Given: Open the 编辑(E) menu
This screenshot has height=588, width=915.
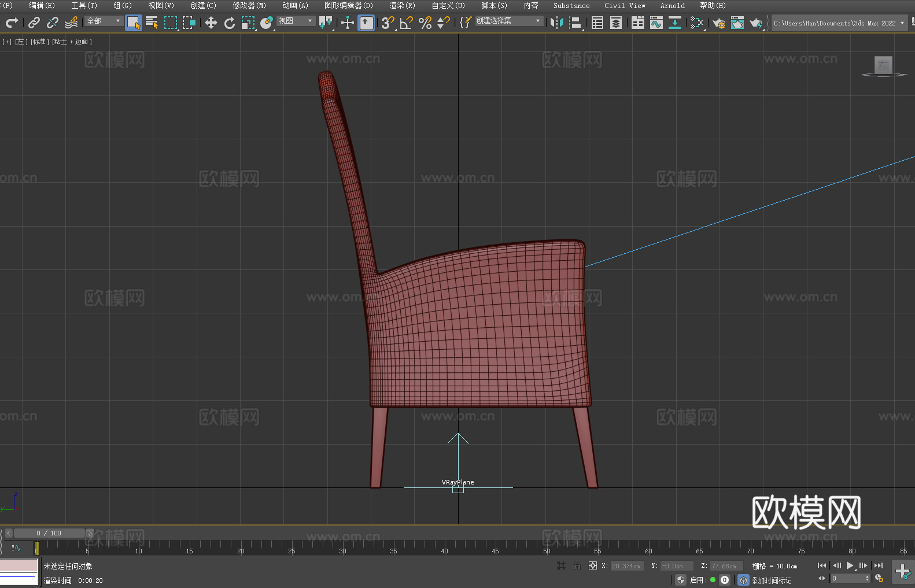Looking at the screenshot, I should [x=42, y=5].
